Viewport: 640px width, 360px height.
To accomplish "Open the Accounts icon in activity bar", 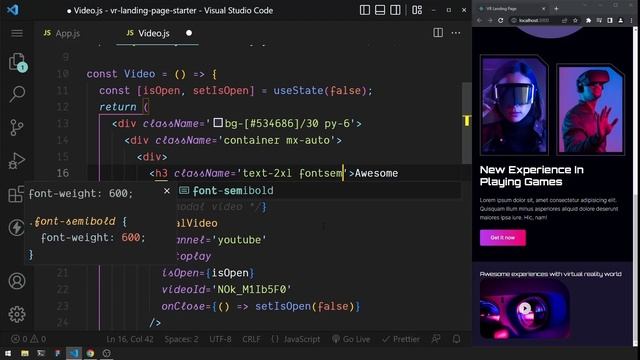I will [x=17, y=281].
